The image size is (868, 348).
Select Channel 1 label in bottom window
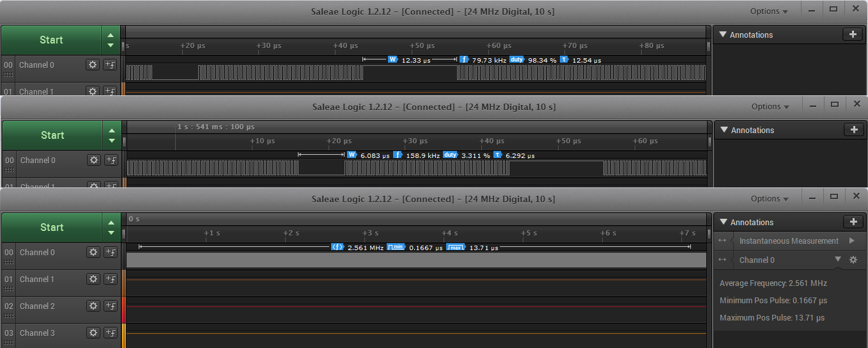point(37,279)
